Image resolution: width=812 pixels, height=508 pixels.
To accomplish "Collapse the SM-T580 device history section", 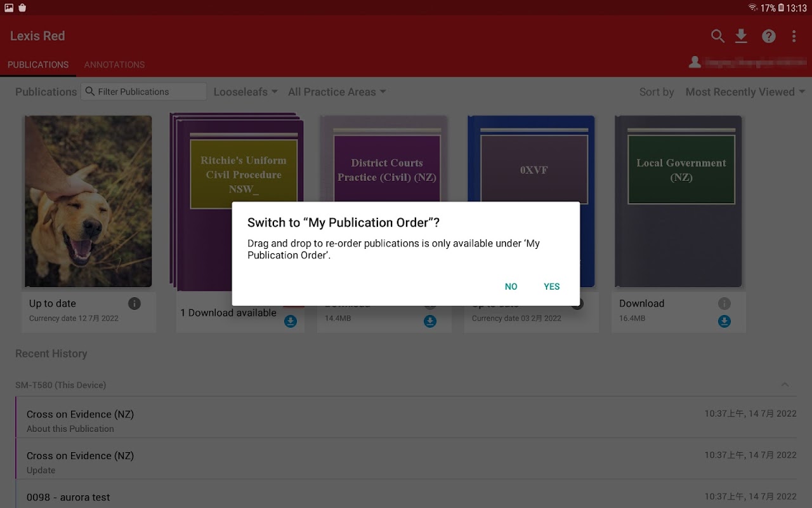I will tap(785, 385).
